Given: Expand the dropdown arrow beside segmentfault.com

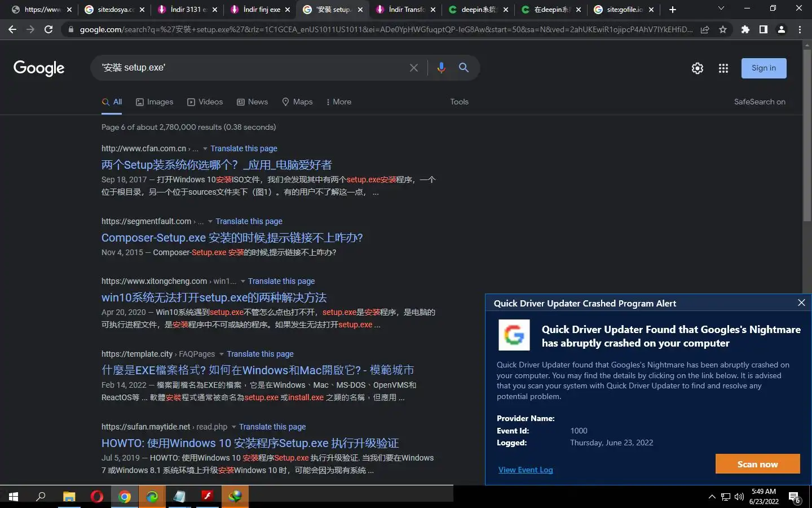Looking at the screenshot, I should click(x=210, y=221).
